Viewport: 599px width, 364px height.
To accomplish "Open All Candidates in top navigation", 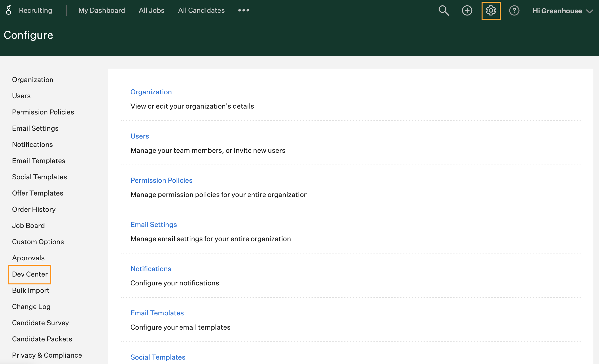I will pos(201,10).
